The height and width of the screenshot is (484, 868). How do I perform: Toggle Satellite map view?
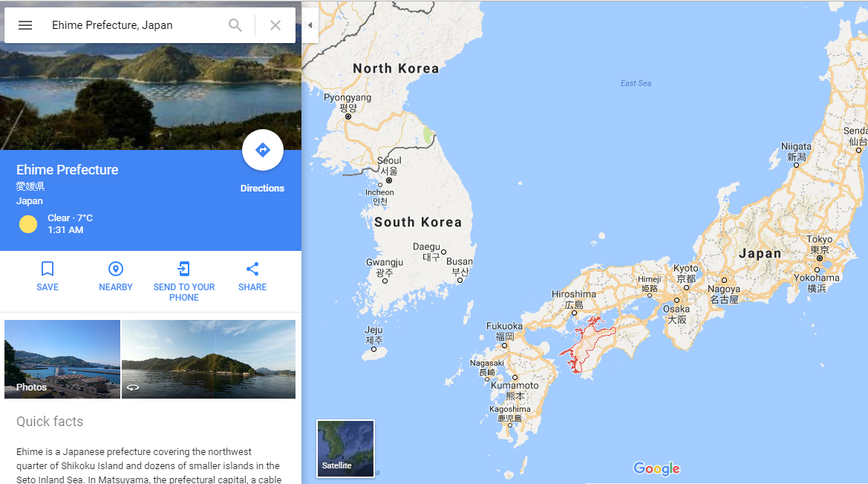345,448
